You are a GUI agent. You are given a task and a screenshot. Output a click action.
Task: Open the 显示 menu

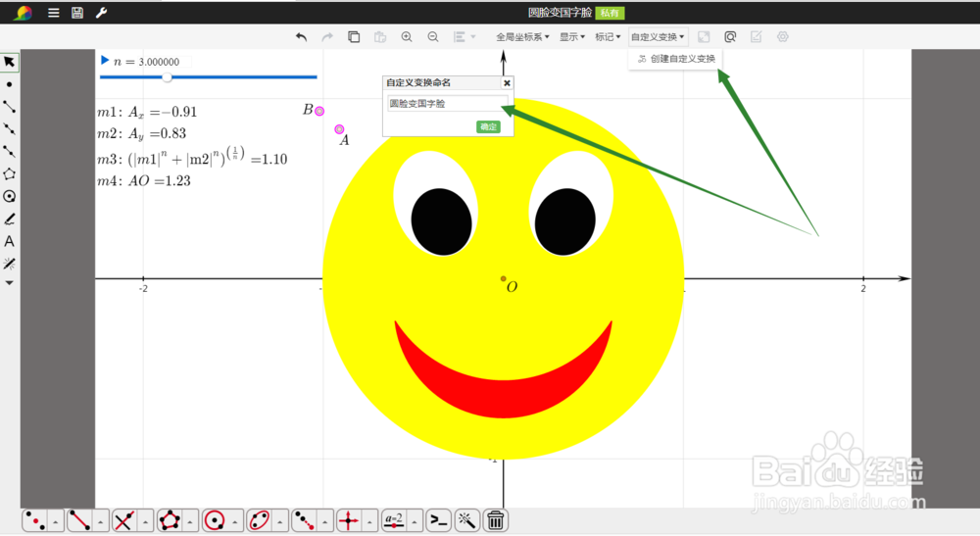(x=572, y=37)
